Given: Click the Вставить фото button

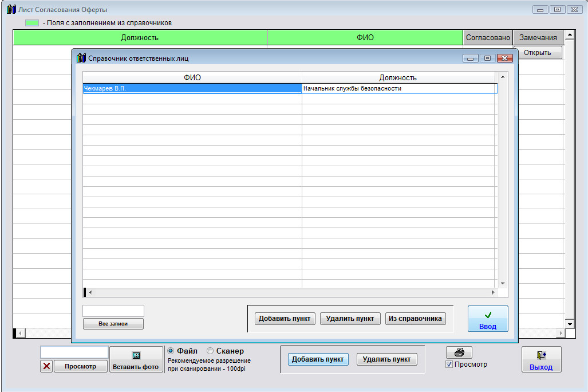Looking at the screenshot, I should click(x=136, y=359).
